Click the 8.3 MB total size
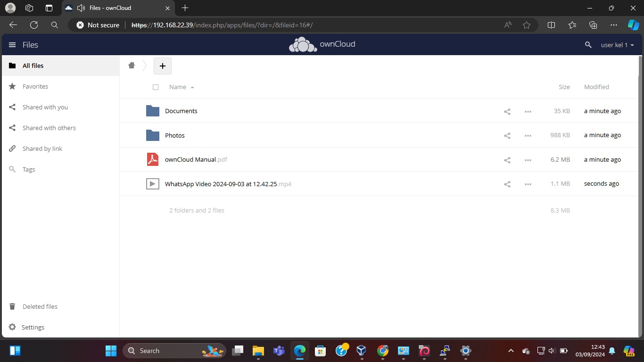The image size is (644, 362). [560, 210]
